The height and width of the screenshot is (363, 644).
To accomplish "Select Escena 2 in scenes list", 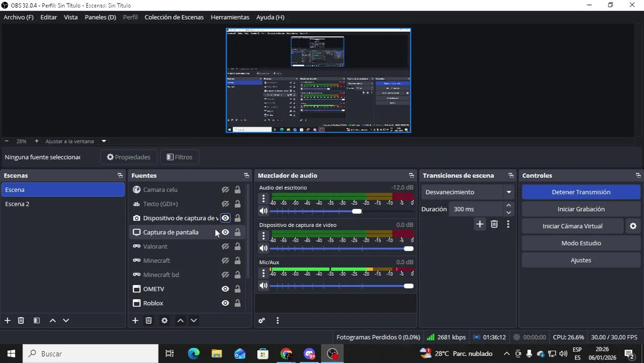I will coord(63,204).
